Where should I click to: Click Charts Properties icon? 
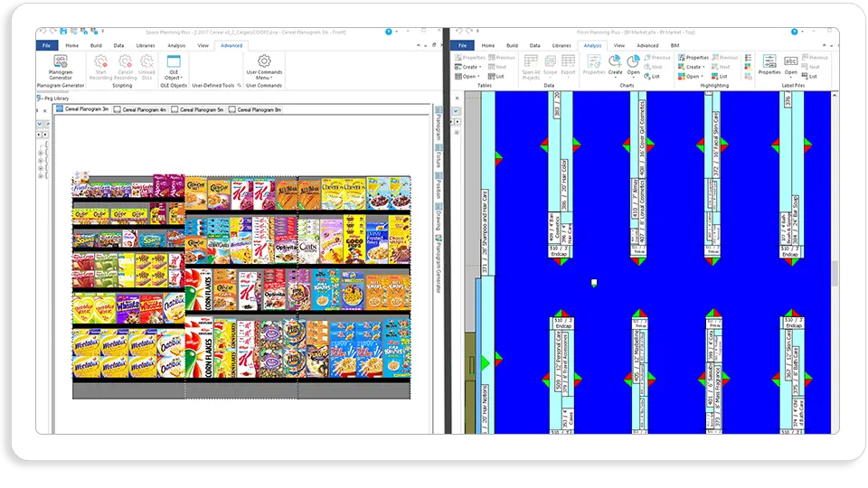tap(594, 65)
